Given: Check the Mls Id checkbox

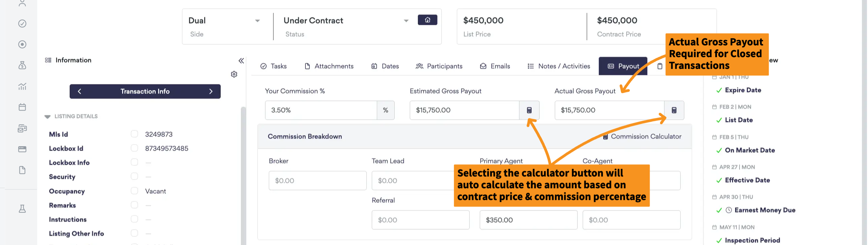Looking at the screenshot, I should pyautogui.click(x=135, y=134).
